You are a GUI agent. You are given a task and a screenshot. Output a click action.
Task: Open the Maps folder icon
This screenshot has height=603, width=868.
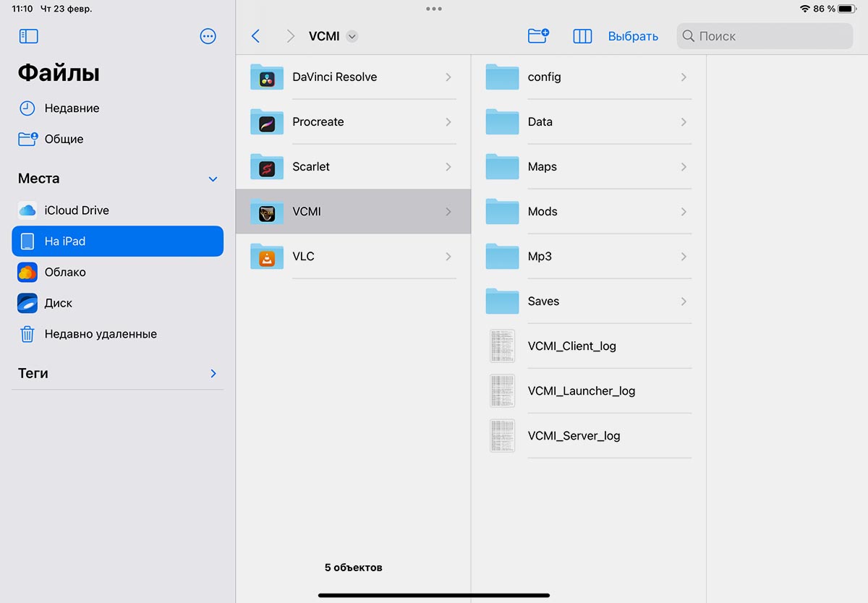tap(502, 166)
